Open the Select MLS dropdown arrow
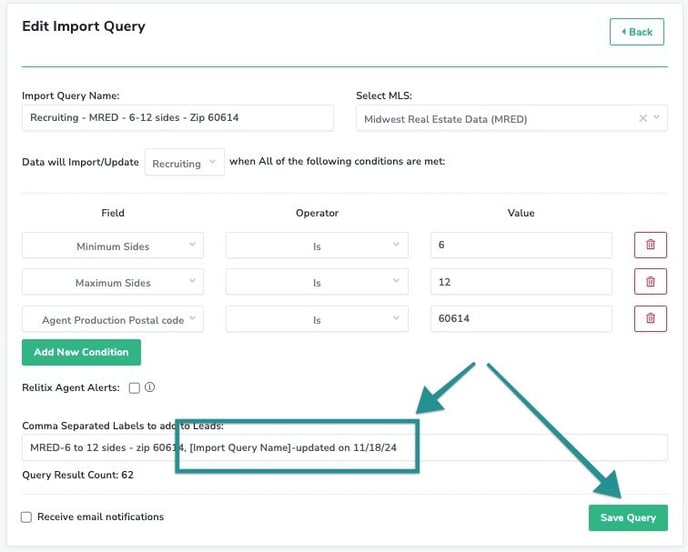 657,118
